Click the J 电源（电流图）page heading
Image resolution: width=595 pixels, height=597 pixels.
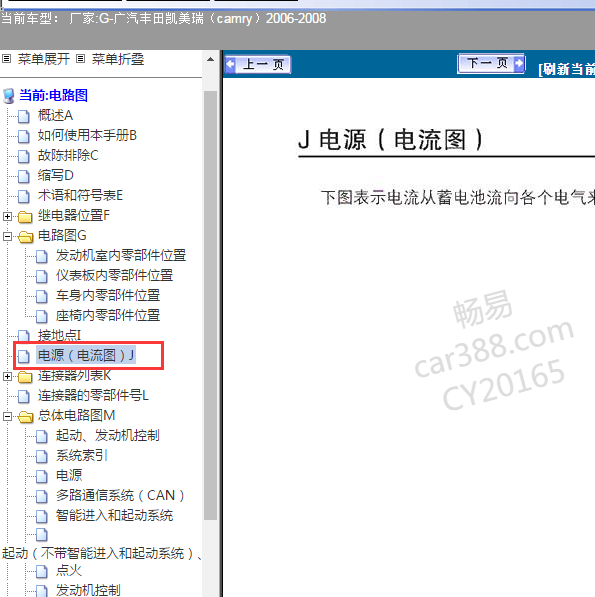pyautogui.click(x=391, y=139)
